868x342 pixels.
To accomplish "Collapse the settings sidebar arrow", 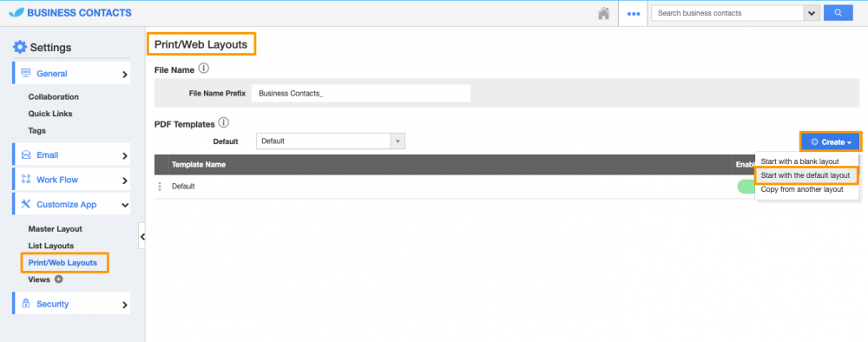I will 141,237.
